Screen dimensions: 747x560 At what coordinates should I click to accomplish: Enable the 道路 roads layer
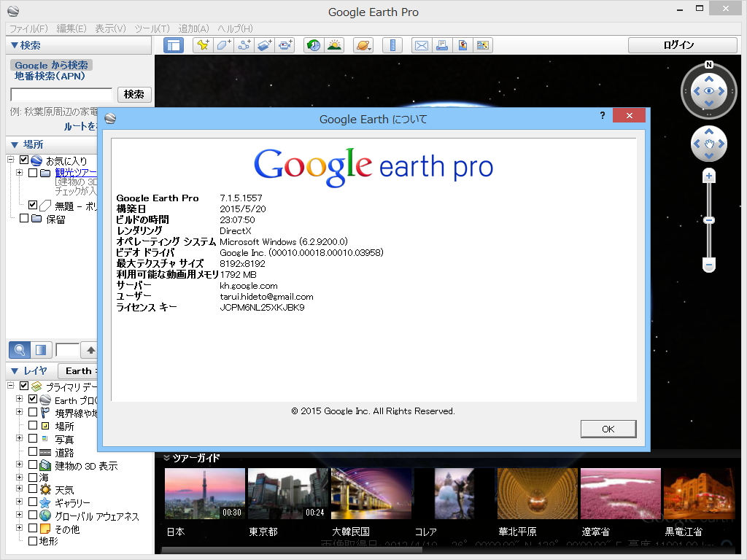pos(33,452)
